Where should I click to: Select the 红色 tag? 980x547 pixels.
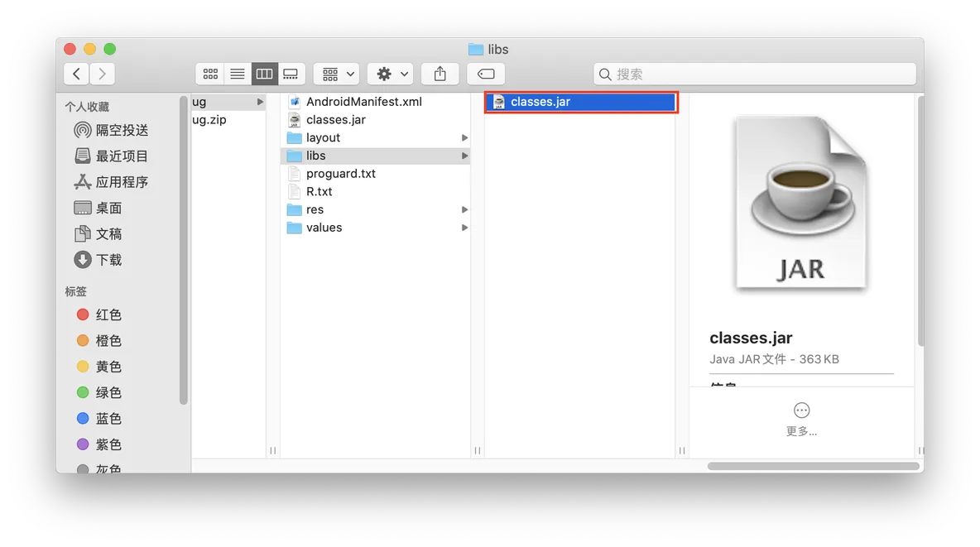click(x=99, y=314)
